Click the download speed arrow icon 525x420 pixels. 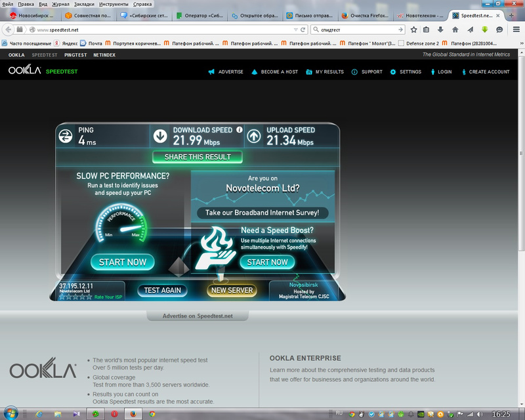click(160, 136)
